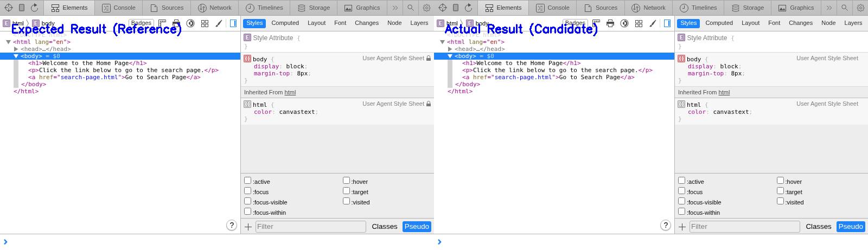Open search magnifier in right Candidate inspector

click(845, 8)
